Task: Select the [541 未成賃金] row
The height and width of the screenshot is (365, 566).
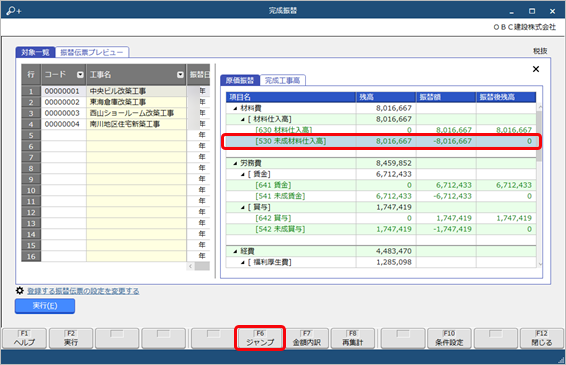Action: pyautogui.click(x=381, y=196)
